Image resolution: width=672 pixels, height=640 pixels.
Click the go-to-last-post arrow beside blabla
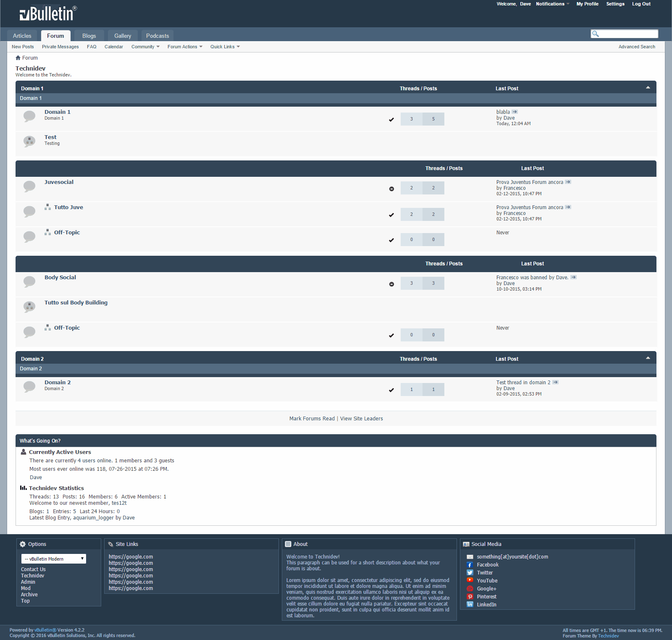[514, 112]
